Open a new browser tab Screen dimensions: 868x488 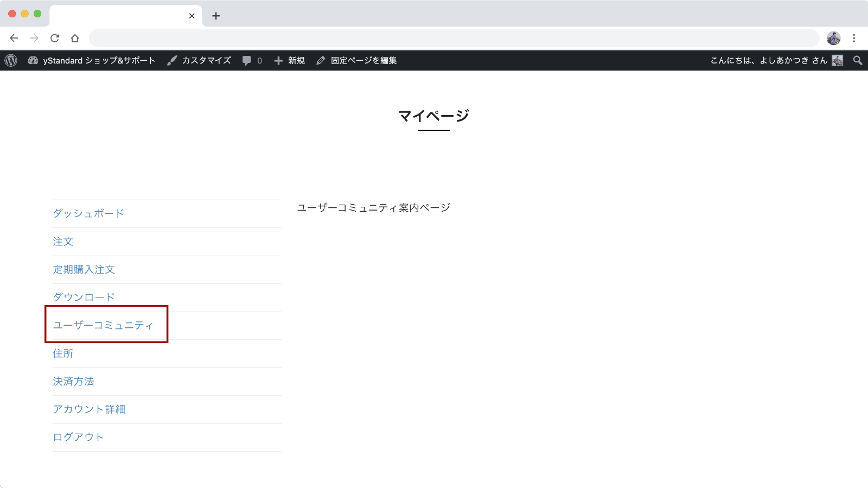(x=216, y=16)
